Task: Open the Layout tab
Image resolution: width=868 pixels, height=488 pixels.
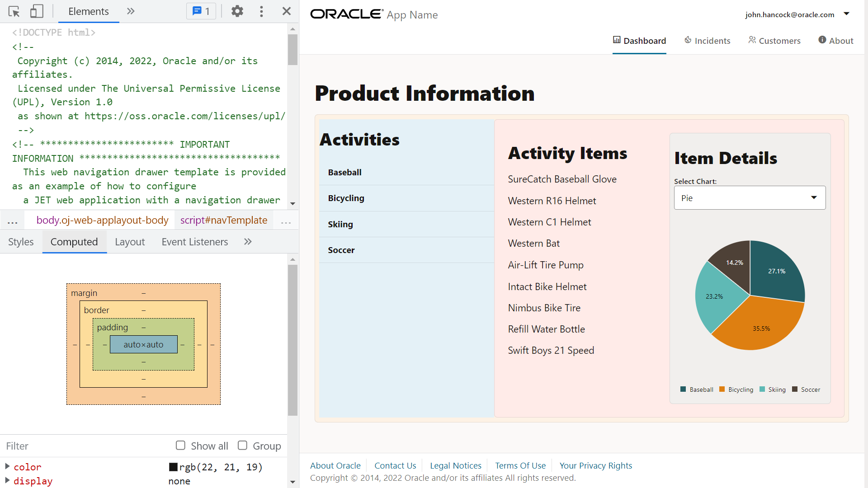Action: (x=130, y=242)
